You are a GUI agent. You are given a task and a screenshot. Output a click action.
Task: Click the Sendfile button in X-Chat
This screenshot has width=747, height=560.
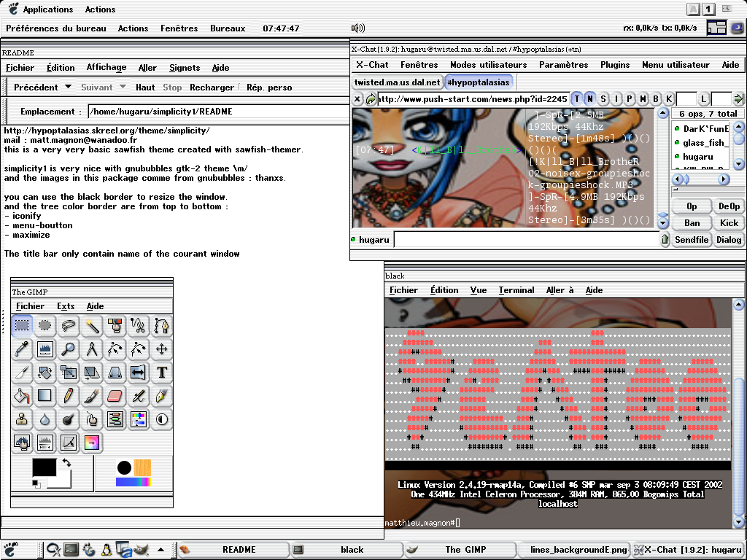[692, 239]
